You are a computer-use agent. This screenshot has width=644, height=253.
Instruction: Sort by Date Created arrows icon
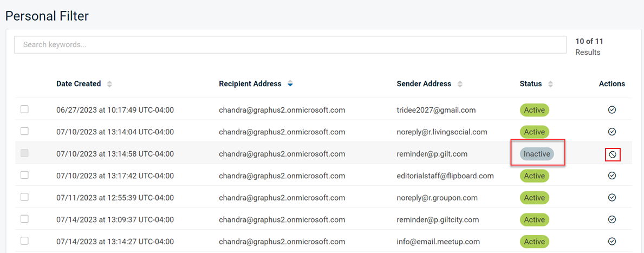pyautogui.click(x=109, y=84)
